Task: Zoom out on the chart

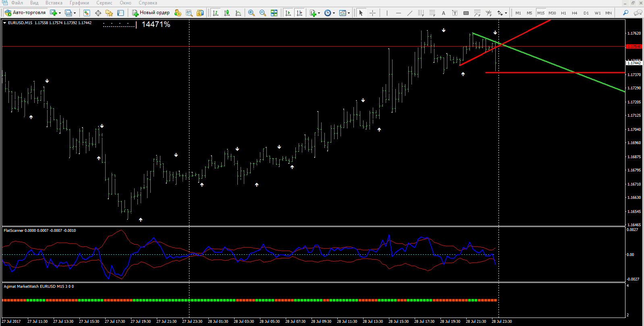Action: click(x=263, y=13)
